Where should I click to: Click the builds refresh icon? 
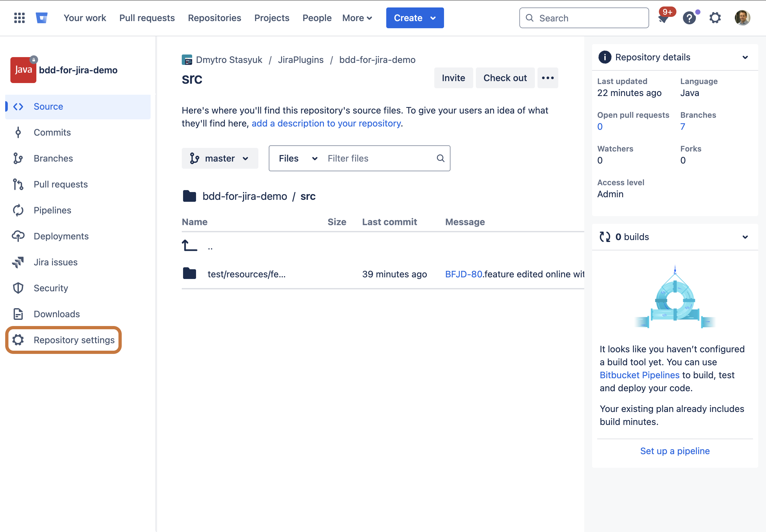[605, 237]
